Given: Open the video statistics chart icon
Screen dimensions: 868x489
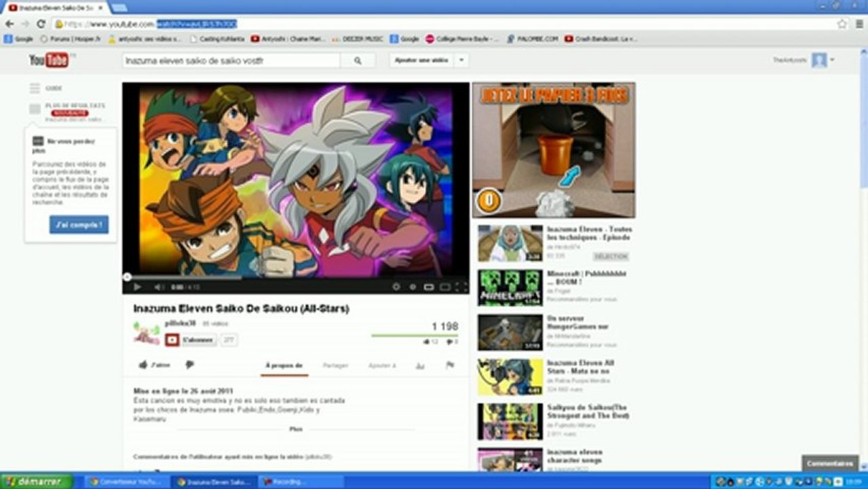Looking at the screenshot, I should tap(420, 365).
